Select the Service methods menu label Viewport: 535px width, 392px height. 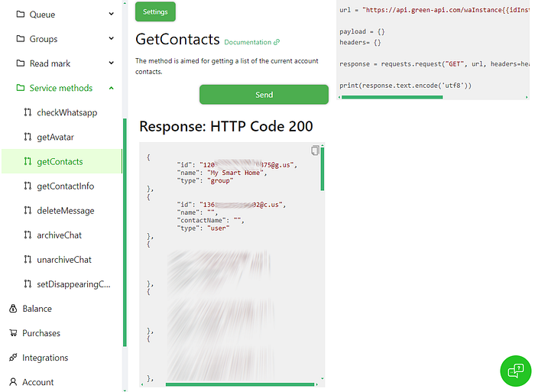61,88
